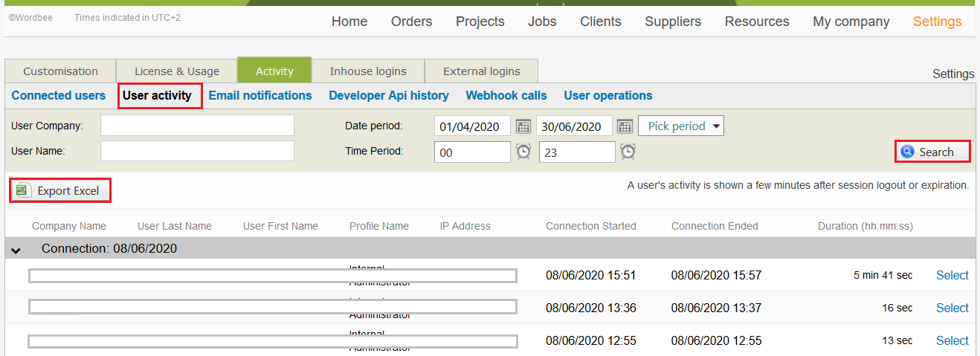Open the Webhook calls section
Viewport: 980px width, 356px height.
(506, 95)
